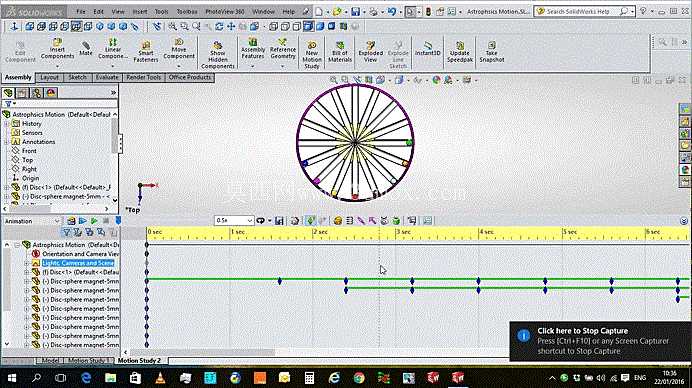Add Gravity to the motion study

(396, 221)
